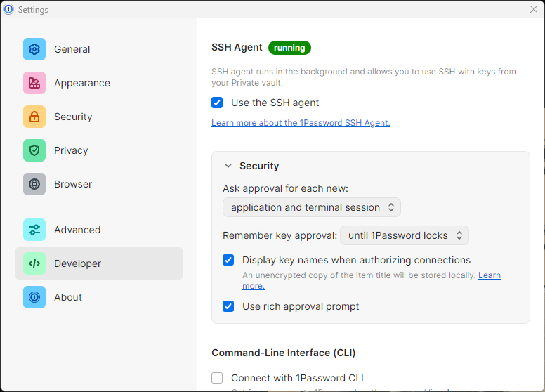Select the Privacy settings label

[x=71, y=150]
